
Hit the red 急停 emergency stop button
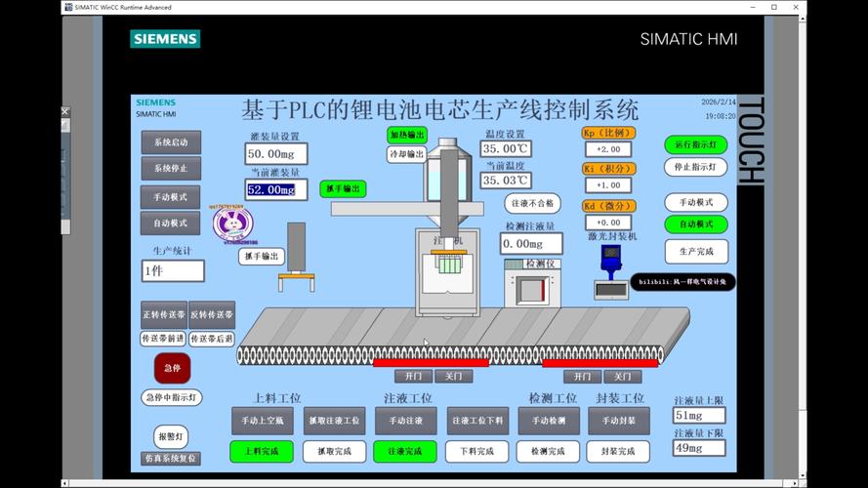point(172,368)
